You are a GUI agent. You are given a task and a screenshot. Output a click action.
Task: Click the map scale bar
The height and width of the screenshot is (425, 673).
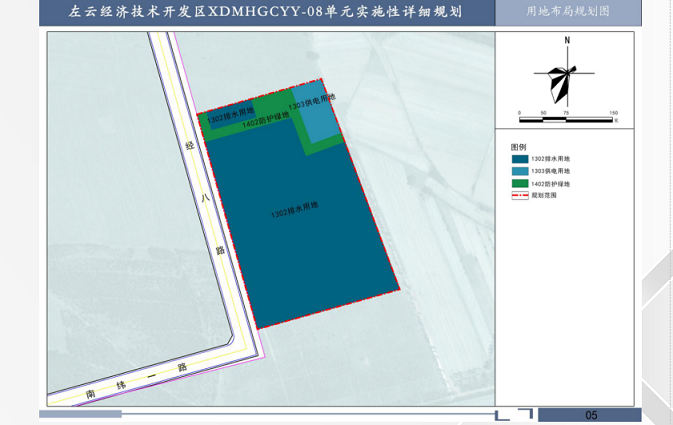click(x=565, y=118)
